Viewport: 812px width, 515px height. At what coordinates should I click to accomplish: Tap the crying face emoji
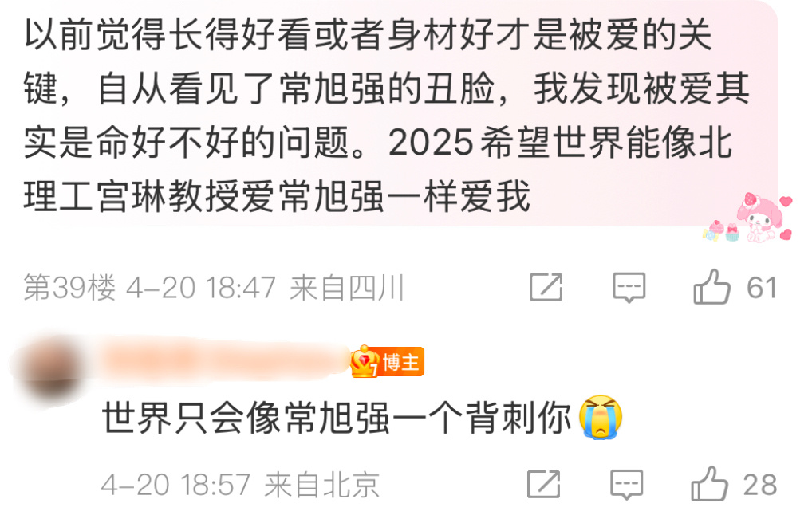click(x=600, y=417)
